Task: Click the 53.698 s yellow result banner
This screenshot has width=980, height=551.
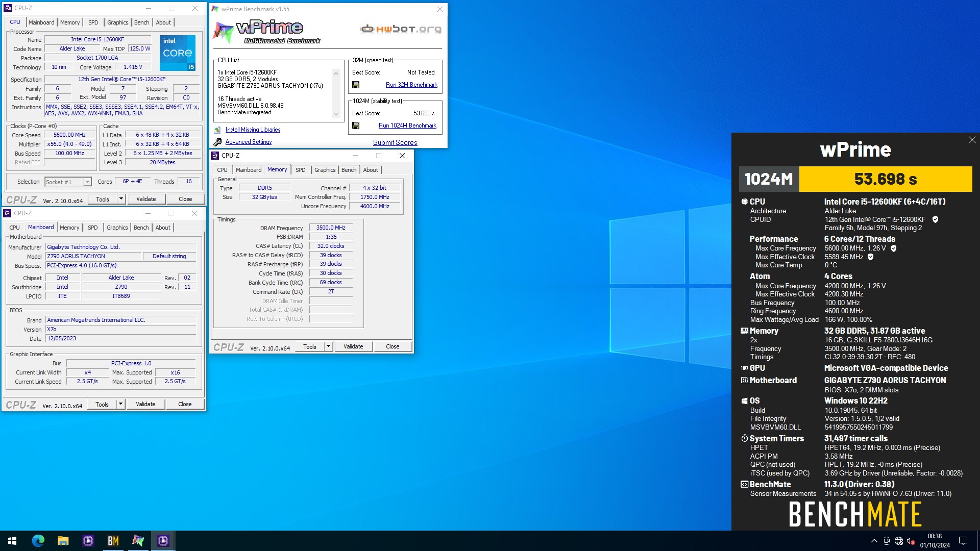Action: (886, 179)
